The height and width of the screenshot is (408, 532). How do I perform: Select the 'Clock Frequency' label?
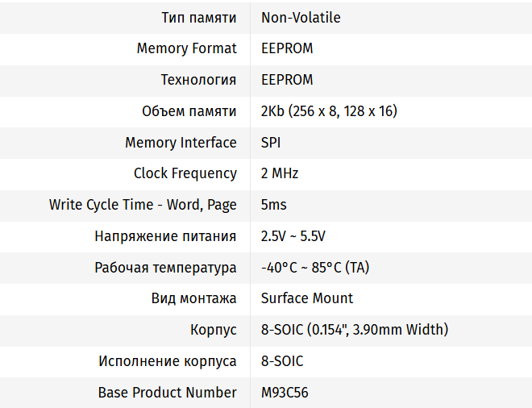pyautogui.click(x=185, y=173)
